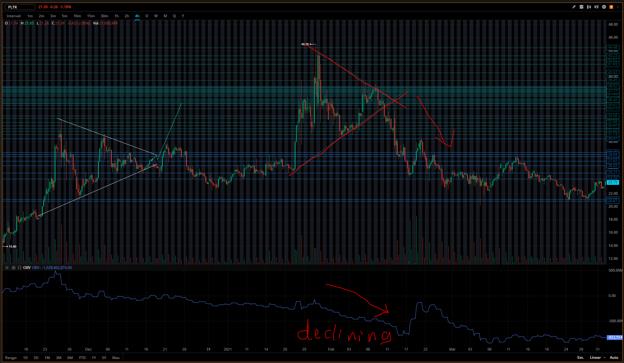Switch to the M monthly interval
This screenshot has height=363, width=624.
pyautogui.click(x=165, y=16)
